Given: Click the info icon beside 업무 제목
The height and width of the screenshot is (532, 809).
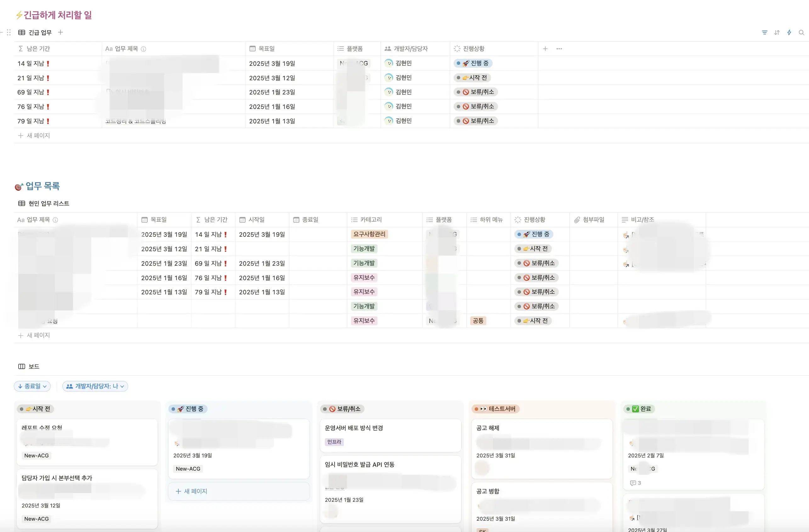Looking at the screenshot, I should (144, 49).
